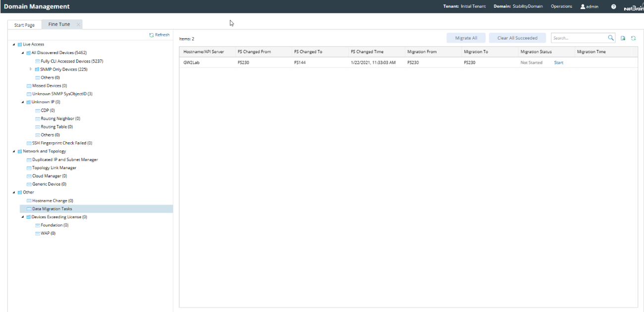Open the Operations menu
The width and height of the screenshot is (644, 312).
point(561,6)
